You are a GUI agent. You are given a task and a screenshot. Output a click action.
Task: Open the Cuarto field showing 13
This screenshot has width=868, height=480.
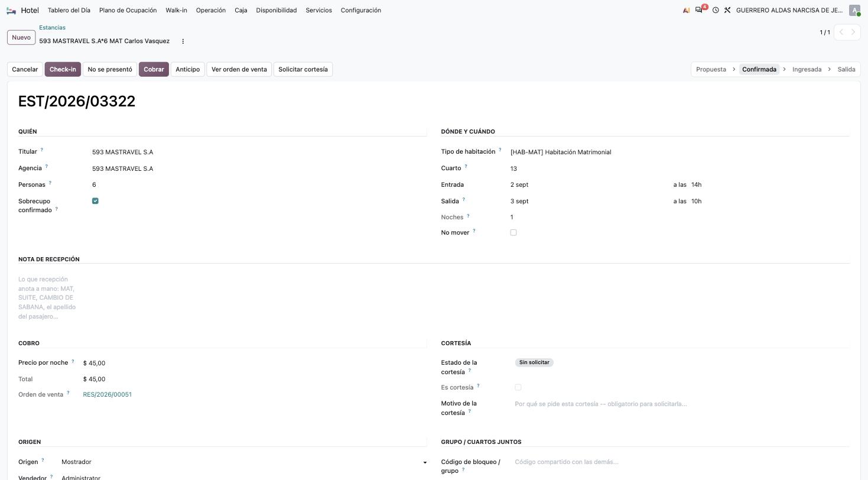pos(680,168)
